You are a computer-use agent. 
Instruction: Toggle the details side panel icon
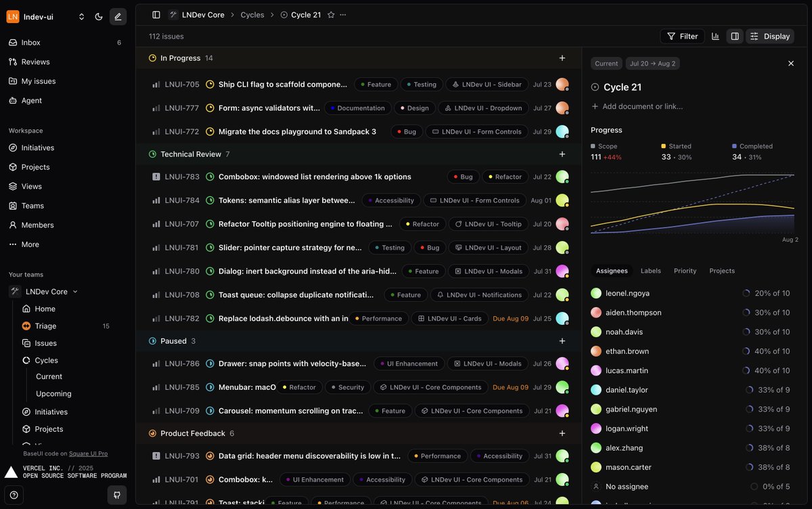(x=734, y=37)
